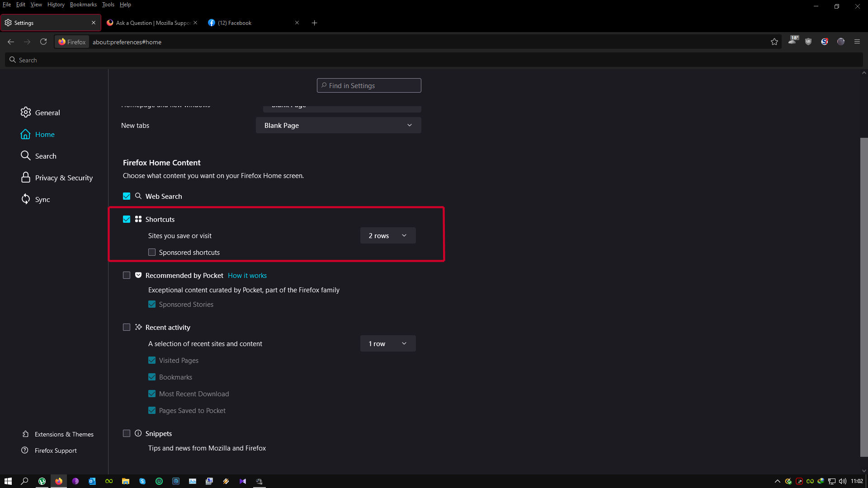Click the uBlock shield toolbar icon
The width and height of the screenshot is (868, 488).
pos(808,42)
